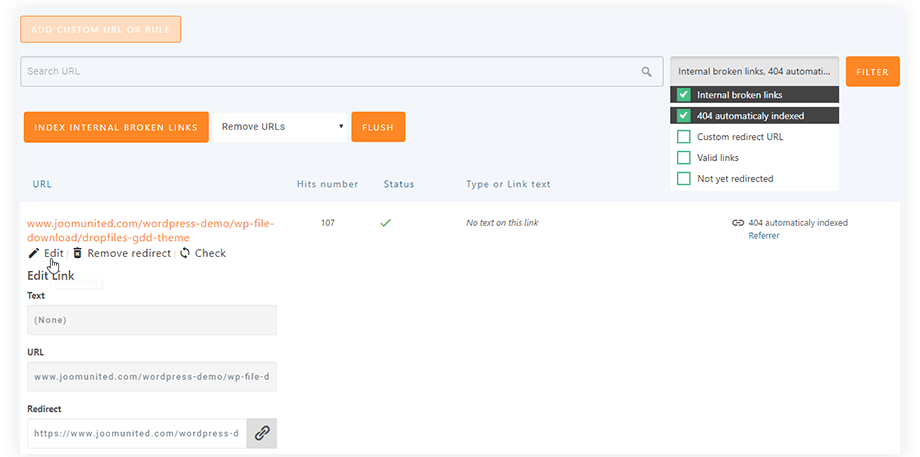Enable Custom redirect URL checkbox
This screenshot has width=920, height=457.
tap(684, 137)
